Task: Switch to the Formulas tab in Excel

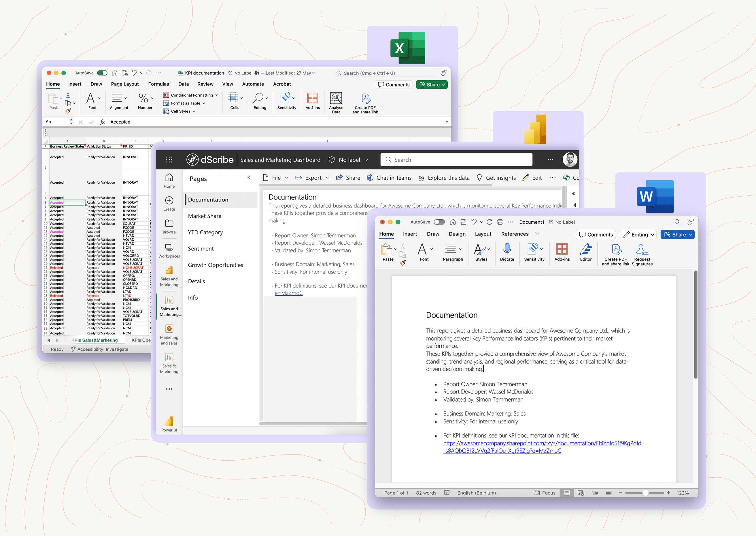Action: coord(158,84)
